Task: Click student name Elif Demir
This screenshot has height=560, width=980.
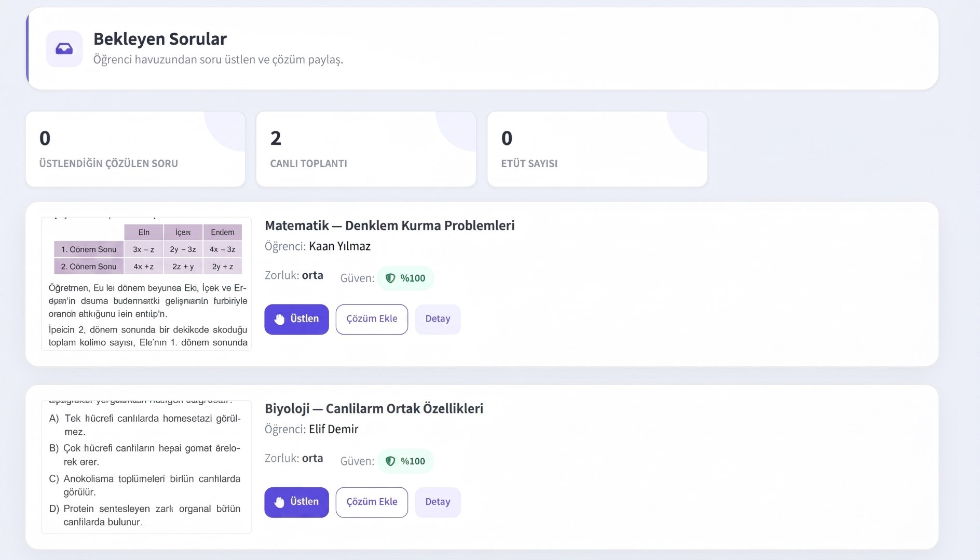Action: coord(333,429)
